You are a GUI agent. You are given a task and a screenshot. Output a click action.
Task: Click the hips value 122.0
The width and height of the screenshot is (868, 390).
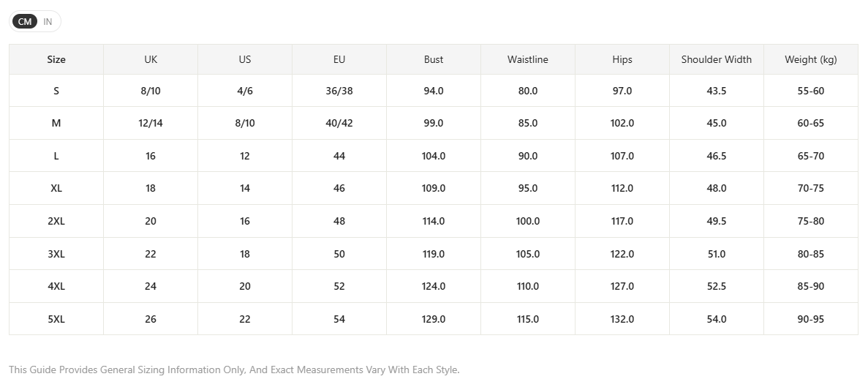(622, 254)
